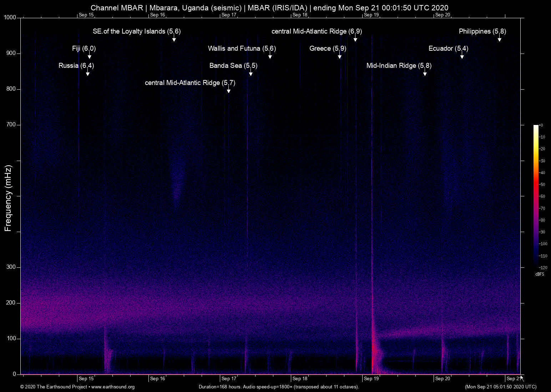Click the arrow under Philippines (5.8) label

coord(500,39)
